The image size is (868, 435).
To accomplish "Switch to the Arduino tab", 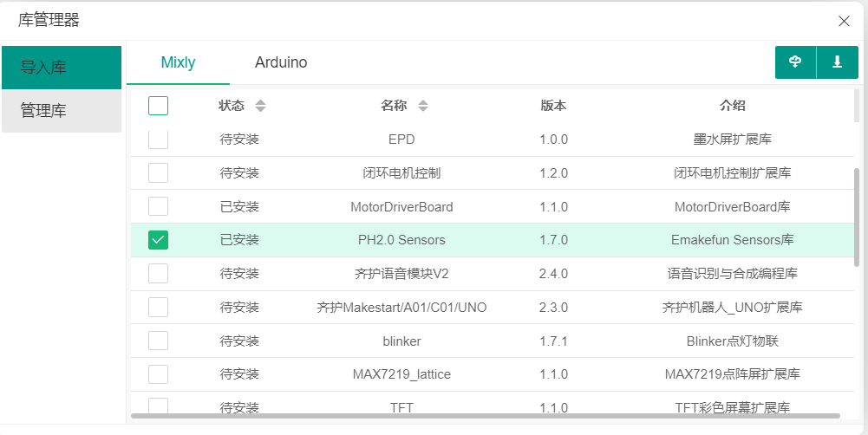I will coord(281,62).
